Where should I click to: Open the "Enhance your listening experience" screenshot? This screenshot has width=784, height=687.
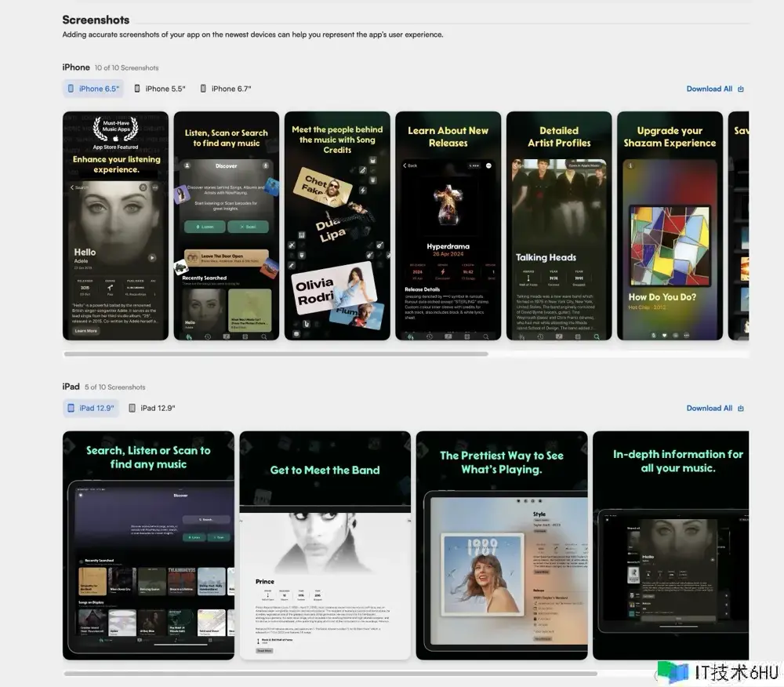(x=115, y=226)
